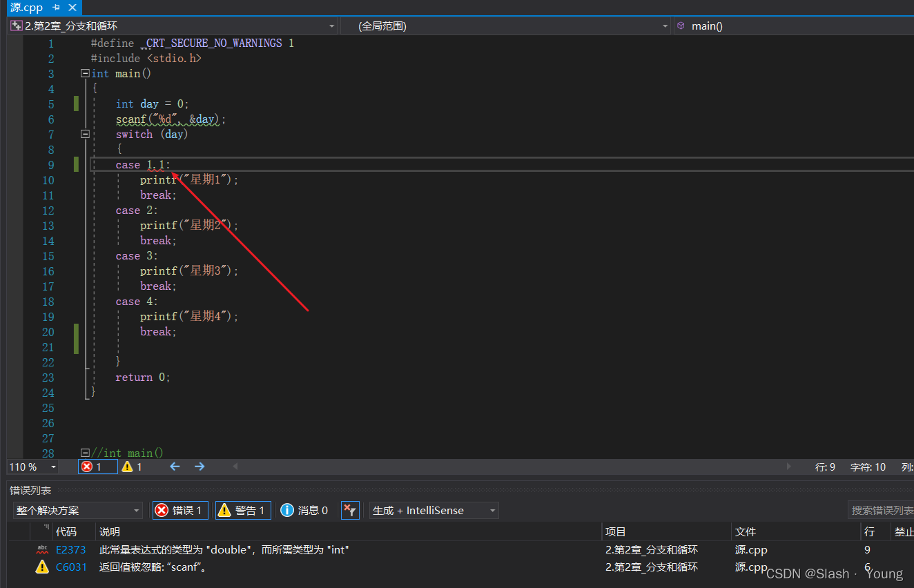The width and height of the screenshot is (914, 588).
Task: Select the scanf return value ignored warning
Action: tap(154, 567)
